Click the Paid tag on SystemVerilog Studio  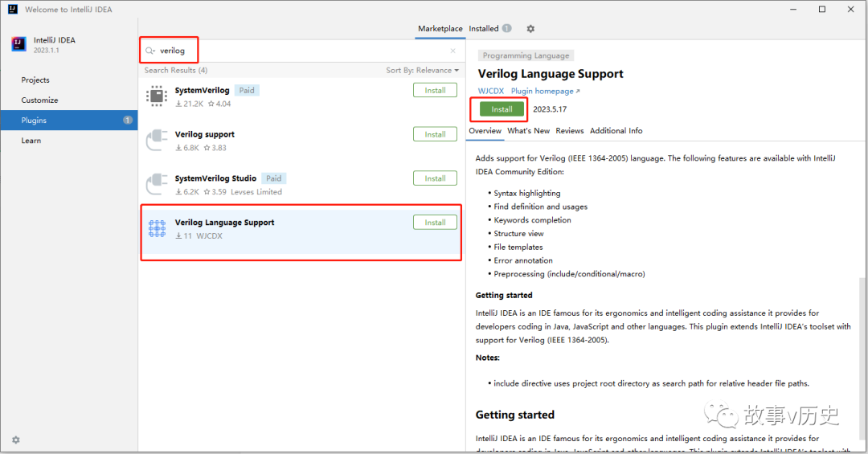[x=273, y=178]
